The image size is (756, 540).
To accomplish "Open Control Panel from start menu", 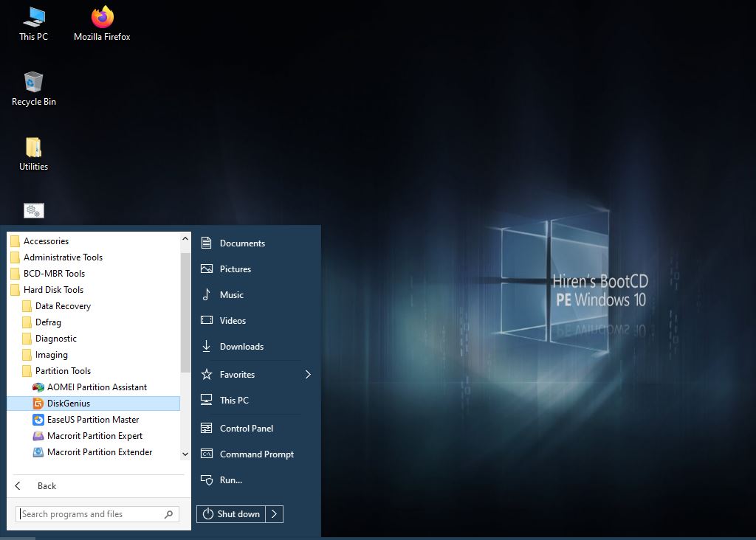I will pos(246,429).
